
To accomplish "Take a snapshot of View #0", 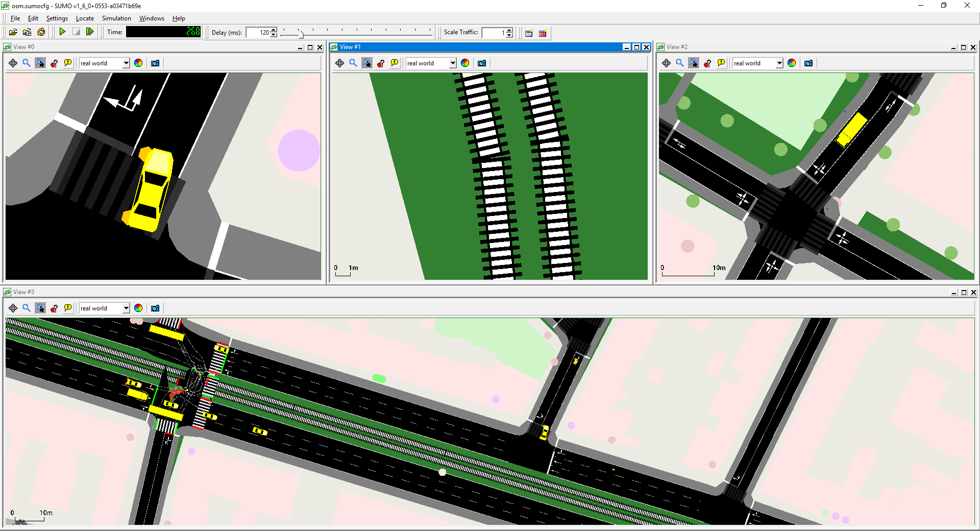I will (x=155, y=63).
